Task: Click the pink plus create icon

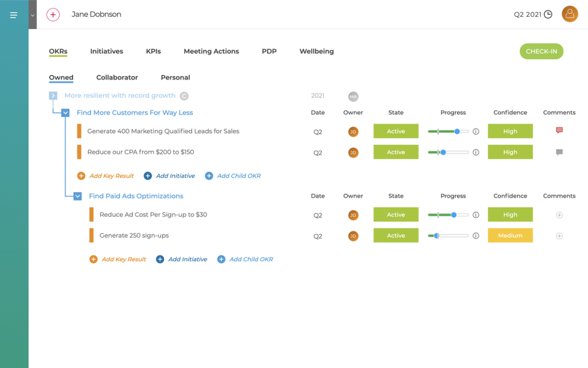Action: 53,15
